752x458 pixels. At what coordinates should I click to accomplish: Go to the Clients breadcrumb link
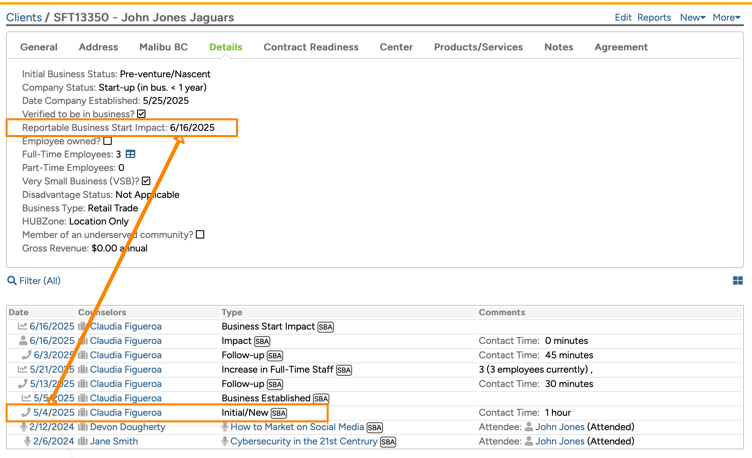point(24,18)
